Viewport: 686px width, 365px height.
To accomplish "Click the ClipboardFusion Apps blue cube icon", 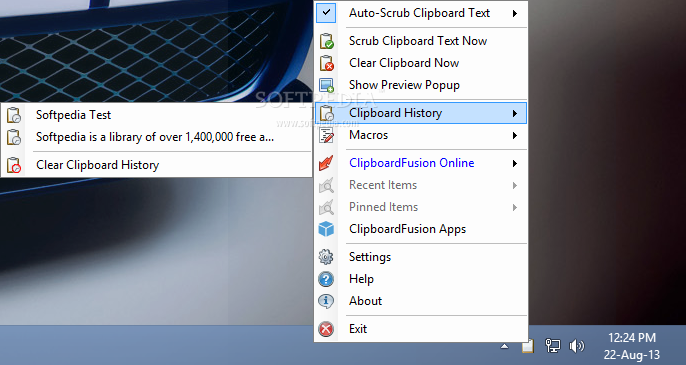I will (x=326, y=229).
